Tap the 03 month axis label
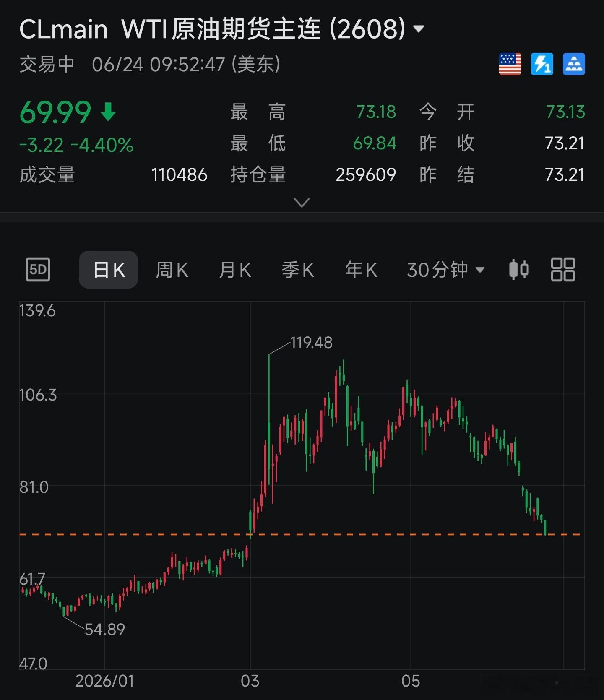604x700 pixels. point(250,681)
